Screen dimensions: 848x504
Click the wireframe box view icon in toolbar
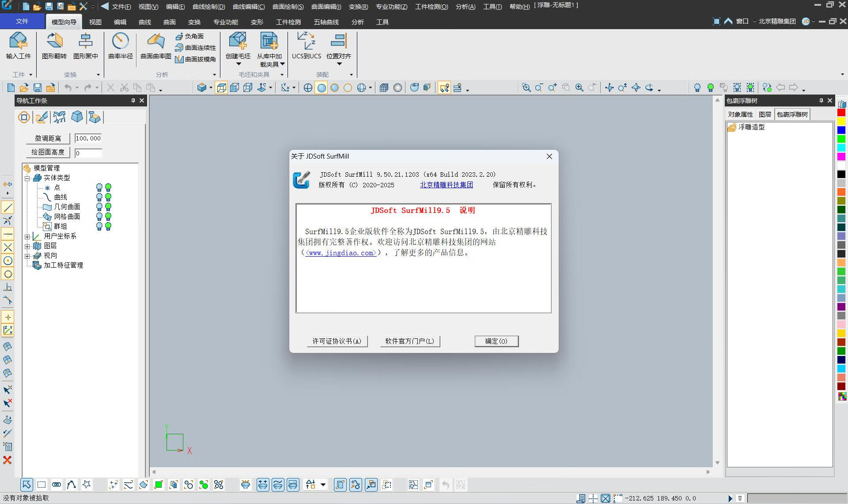tap(221, 88)
